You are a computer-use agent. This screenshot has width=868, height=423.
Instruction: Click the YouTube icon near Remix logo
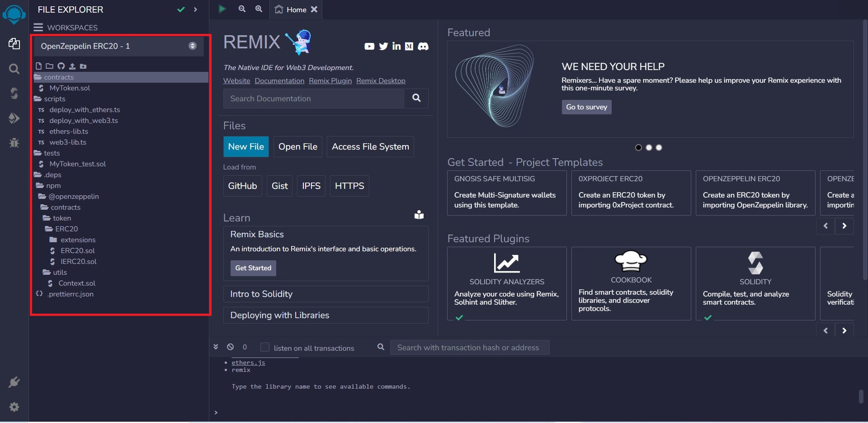point(369,46)
